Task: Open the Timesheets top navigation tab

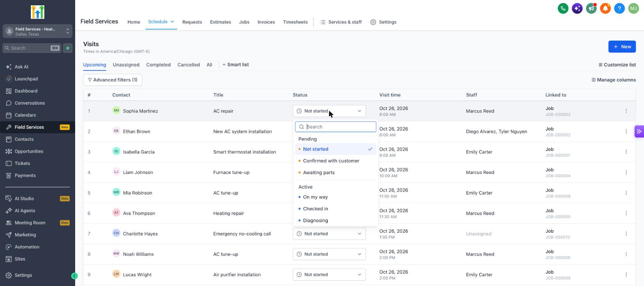Action: tap(295, 22)
